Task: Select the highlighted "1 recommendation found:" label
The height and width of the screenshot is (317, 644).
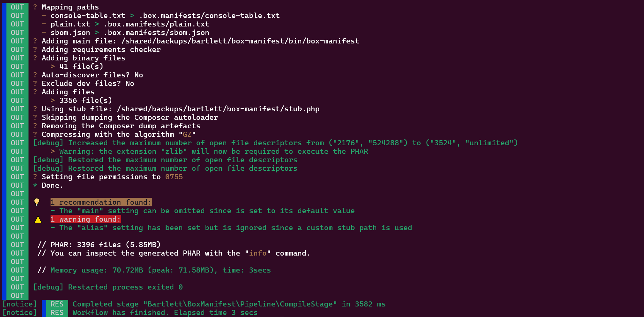Action: (x=101, y=202)
